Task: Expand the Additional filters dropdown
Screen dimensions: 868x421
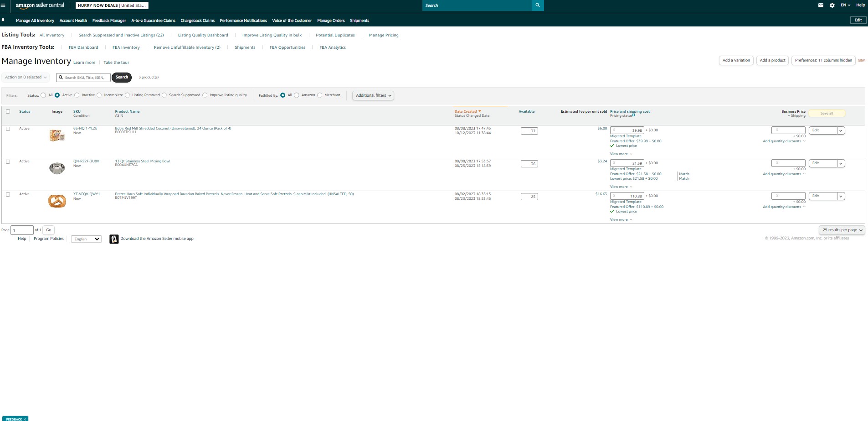Action: pos(373,95)
